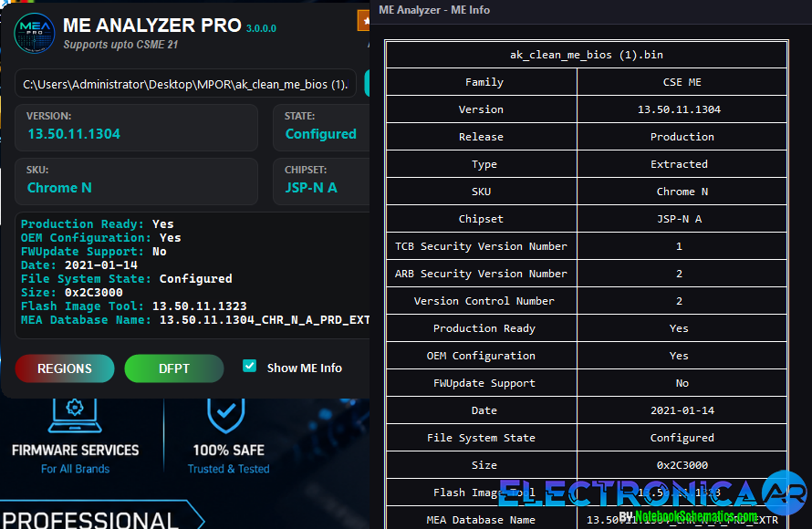Click the firmware services laptop gear icon
The image size is (812, 529).
tap(75, 415)
